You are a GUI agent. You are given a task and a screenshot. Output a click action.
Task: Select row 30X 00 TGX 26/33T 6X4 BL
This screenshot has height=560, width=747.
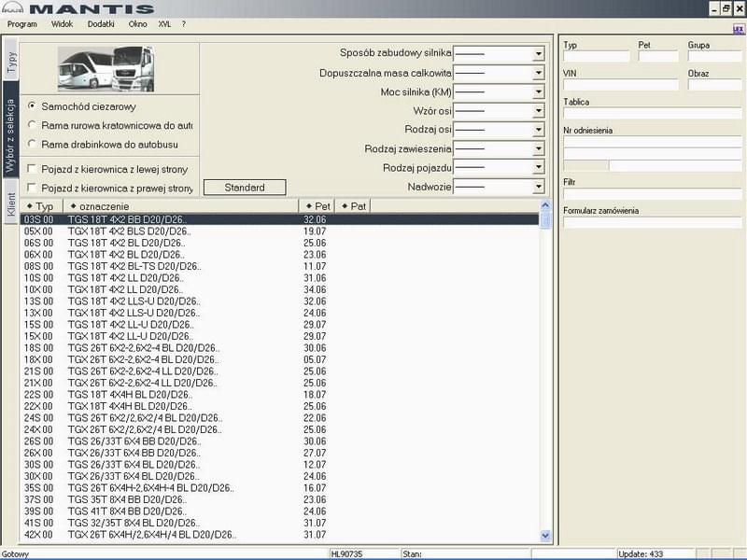(x=279, y=476)
